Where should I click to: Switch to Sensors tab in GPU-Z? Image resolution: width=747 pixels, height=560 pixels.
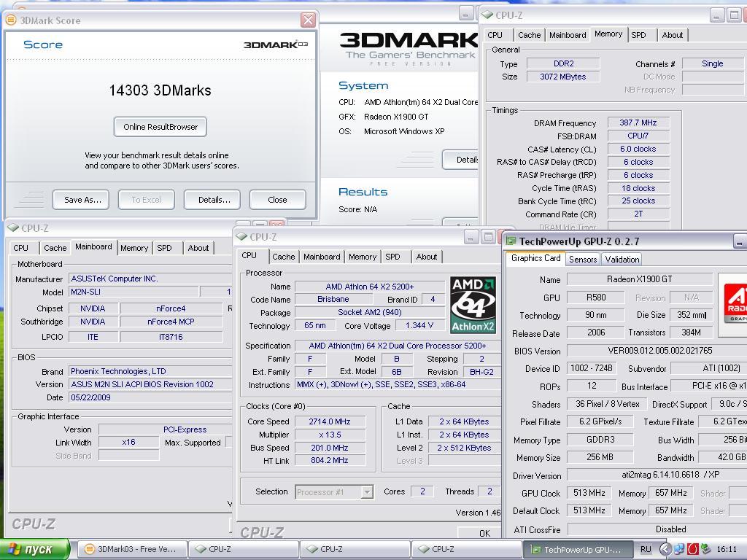click(x=583, y=259)
